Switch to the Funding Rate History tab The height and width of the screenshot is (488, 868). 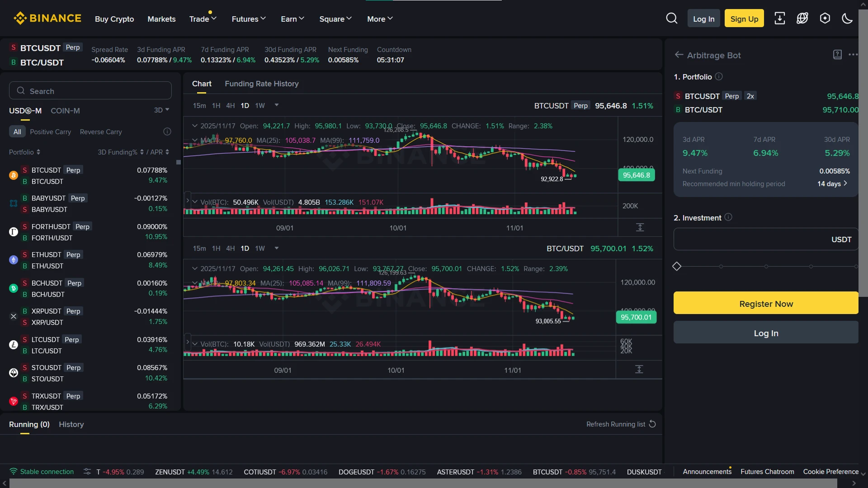tap(261, 84)
